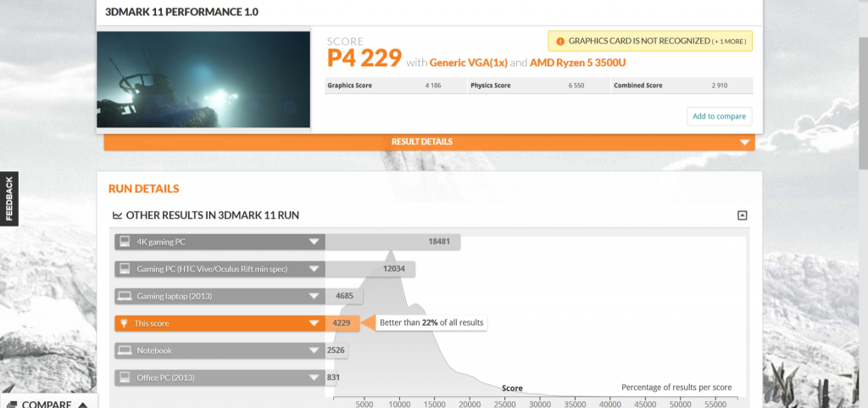Expand the 4K gaming PC dropdown arrow

tap(314, 242)
